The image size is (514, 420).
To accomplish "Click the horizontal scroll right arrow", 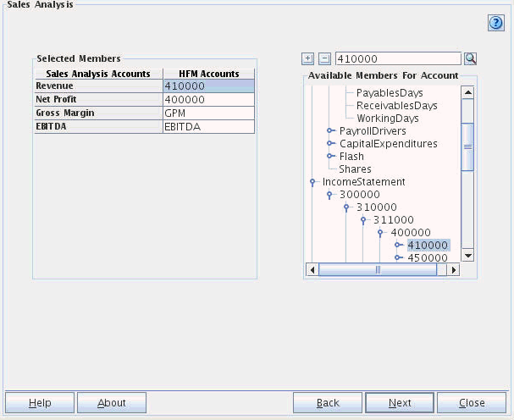I will coord(453,270).
